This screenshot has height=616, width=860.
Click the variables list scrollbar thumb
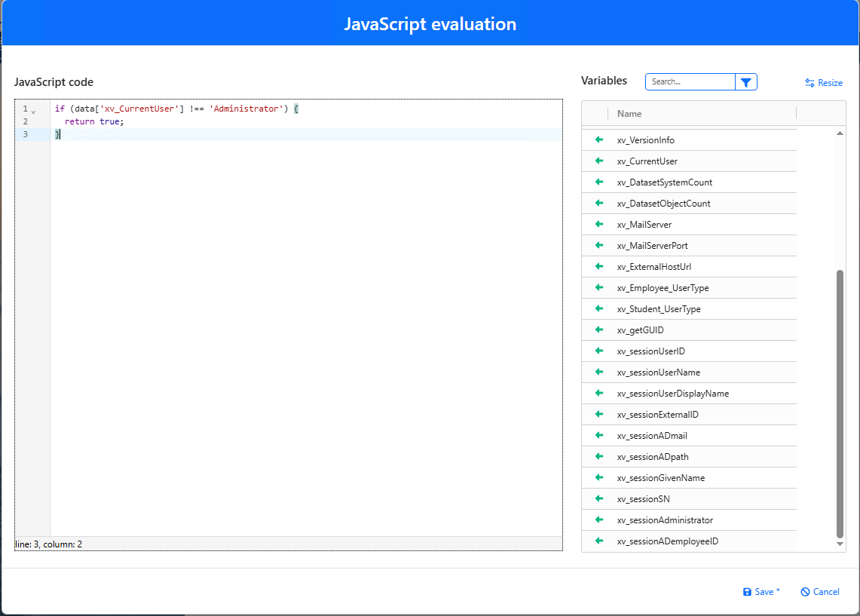pos(840,403)
